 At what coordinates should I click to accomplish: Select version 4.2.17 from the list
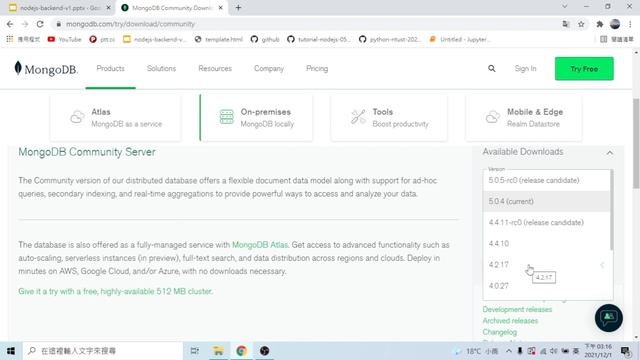coord(546,264)
